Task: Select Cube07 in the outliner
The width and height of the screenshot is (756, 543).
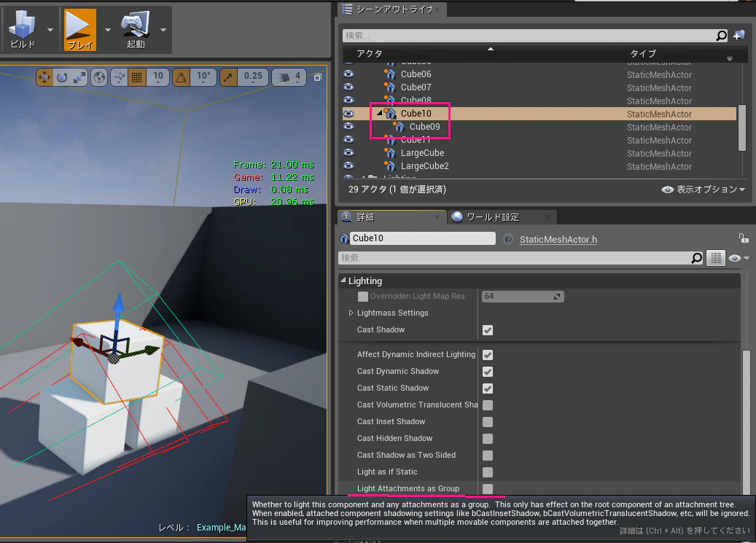Action: coord(416,87)
